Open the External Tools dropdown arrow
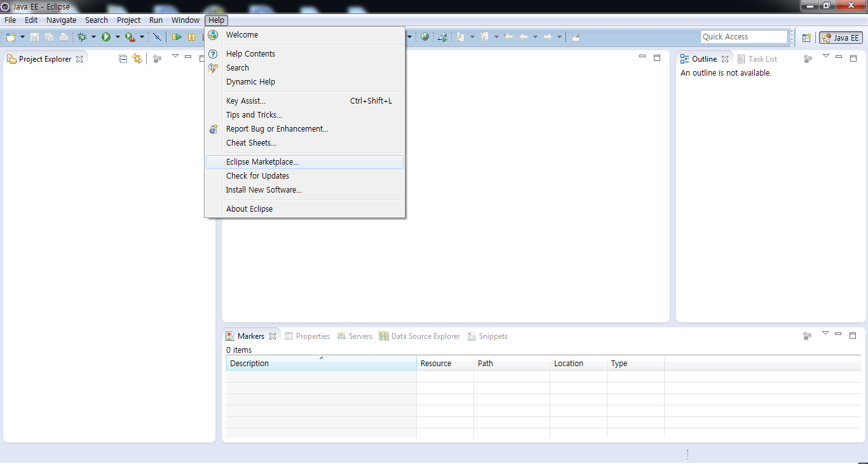The image size is (868, 464). (142, 37)
